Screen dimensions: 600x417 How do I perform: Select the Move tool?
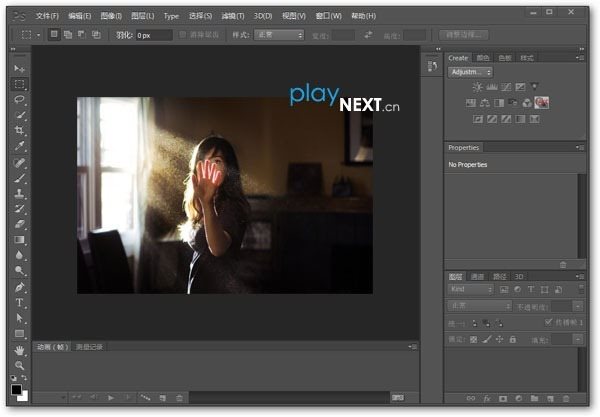click(20, 69)
